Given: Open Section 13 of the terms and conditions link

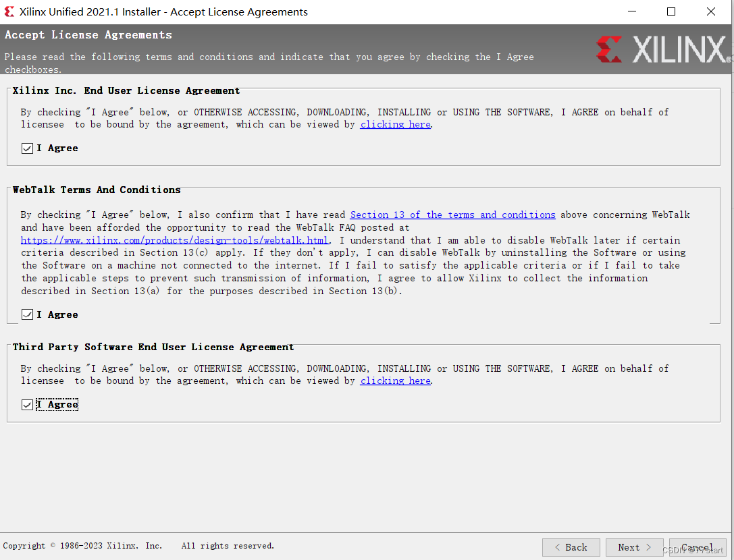Looking at the screenshot, I should (452, 215).
